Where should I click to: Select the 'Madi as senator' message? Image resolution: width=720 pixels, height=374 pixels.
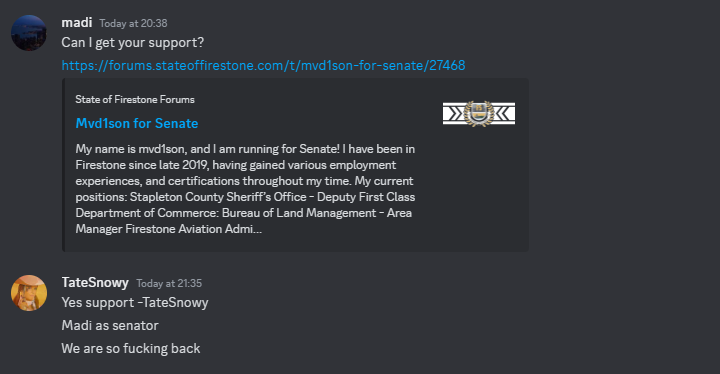pos(110,325)
